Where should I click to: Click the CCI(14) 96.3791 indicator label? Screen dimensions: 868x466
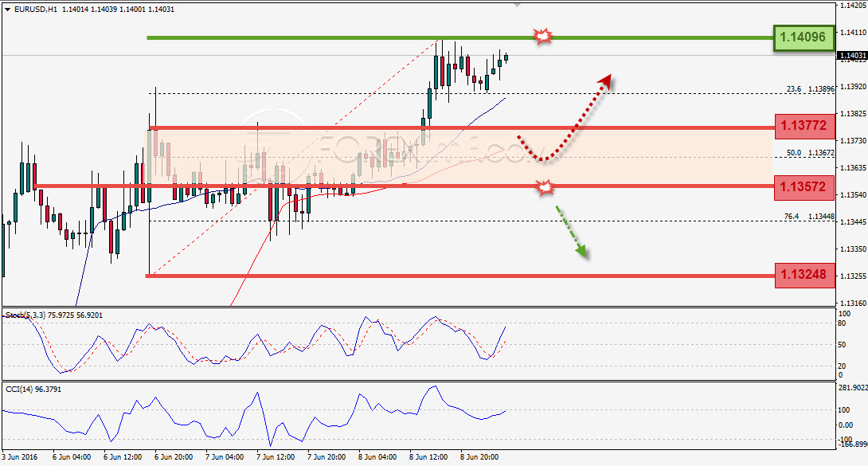tap(33, 390)
